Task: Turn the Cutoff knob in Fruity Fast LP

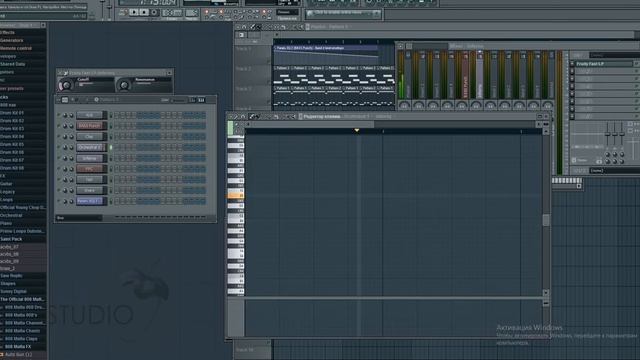Action: coord(65,85)
